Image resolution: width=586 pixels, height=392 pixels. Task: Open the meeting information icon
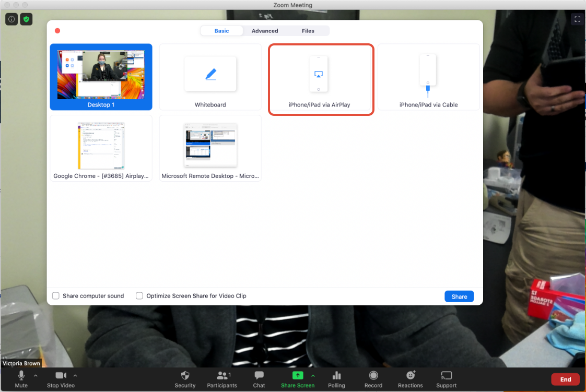(x=11, y=19)
